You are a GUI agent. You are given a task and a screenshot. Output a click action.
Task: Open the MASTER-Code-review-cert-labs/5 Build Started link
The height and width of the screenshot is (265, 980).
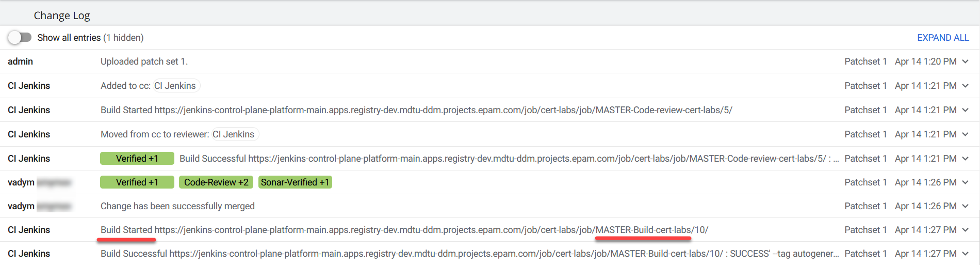(x=443, y=110)
